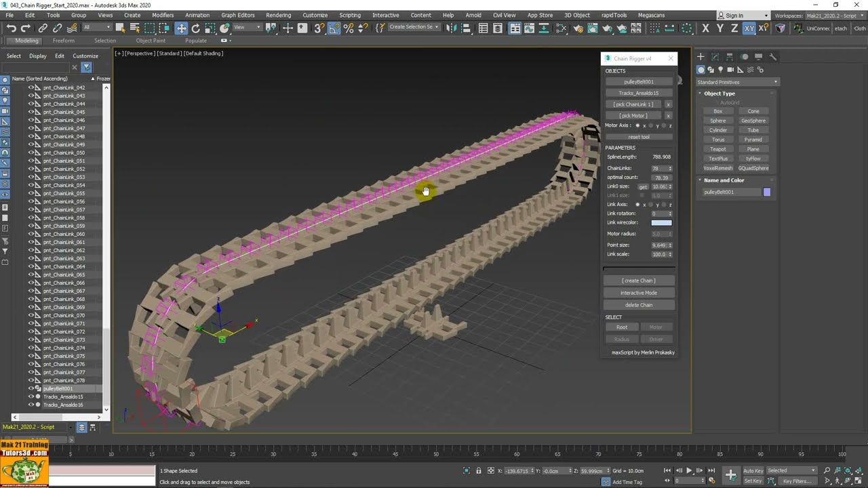Open the pulleyBelt001 object color swatch
The image size is (868, 488).
click(x=767, y=192)
